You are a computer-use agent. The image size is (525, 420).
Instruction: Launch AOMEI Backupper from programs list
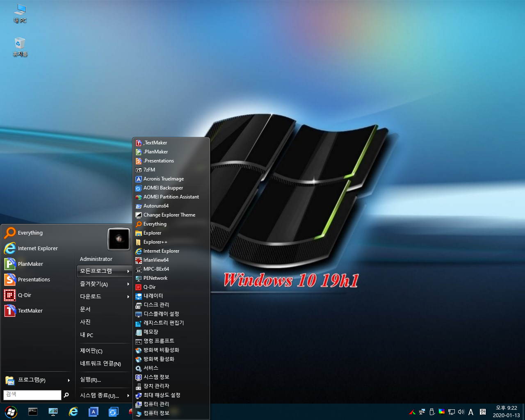tap(171, 188)
